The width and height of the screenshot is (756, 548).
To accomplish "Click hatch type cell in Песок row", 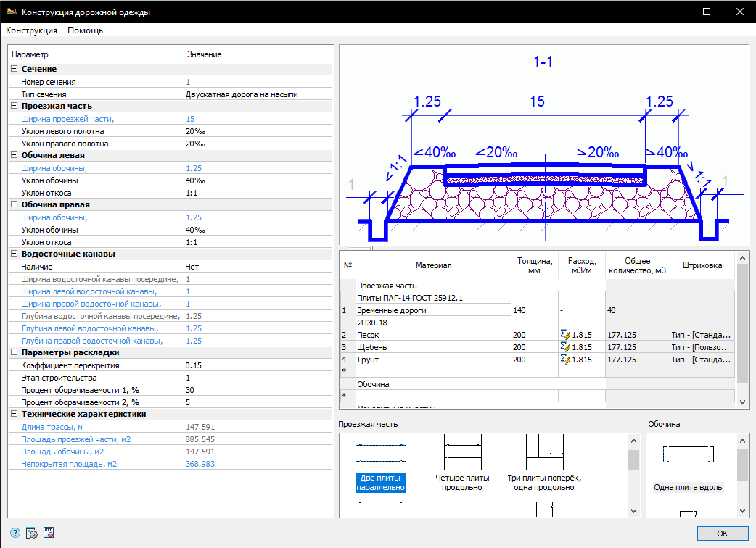I will (702, 335).
